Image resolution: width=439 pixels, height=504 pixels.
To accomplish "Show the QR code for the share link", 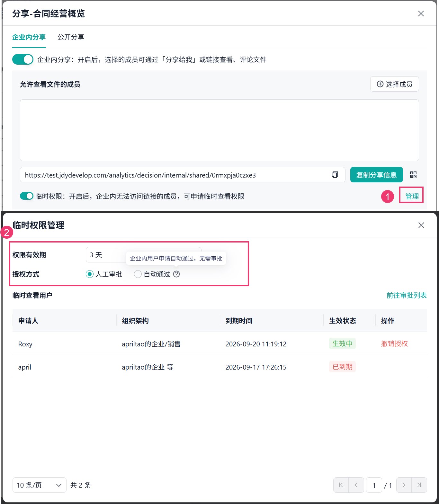I will tap(413, 175).
